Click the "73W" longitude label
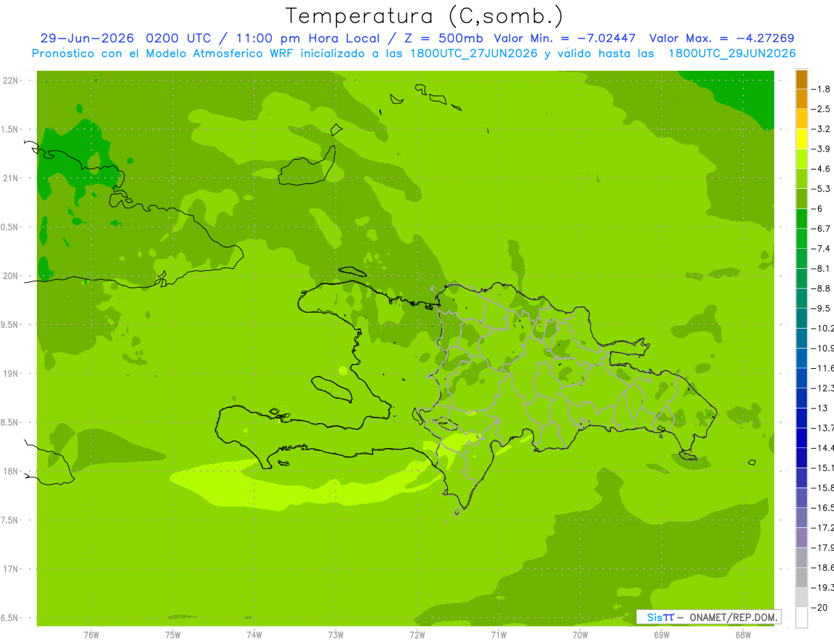This screenshot has height=644, width=834. 336,635
